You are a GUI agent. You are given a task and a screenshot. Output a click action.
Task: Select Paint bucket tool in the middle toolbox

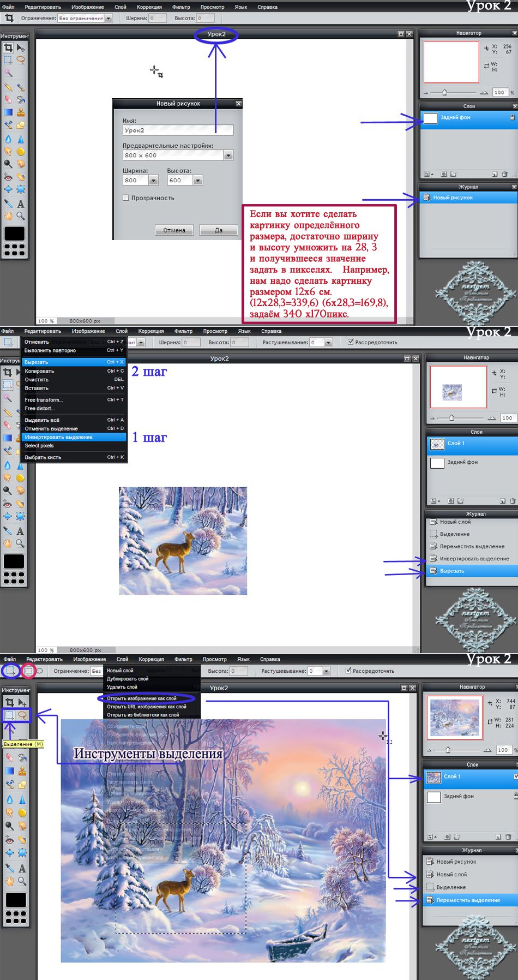[8, 438]
